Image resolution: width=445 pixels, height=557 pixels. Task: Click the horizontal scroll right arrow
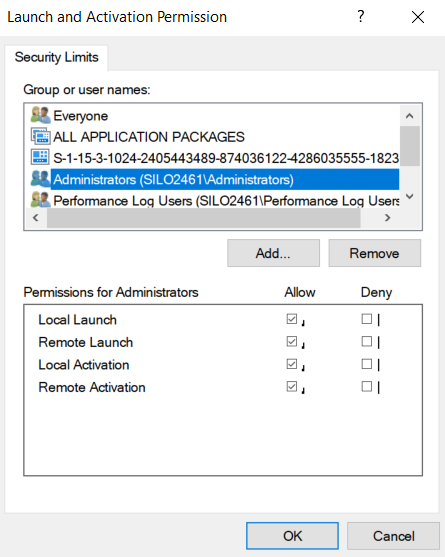tap(388, 217)
